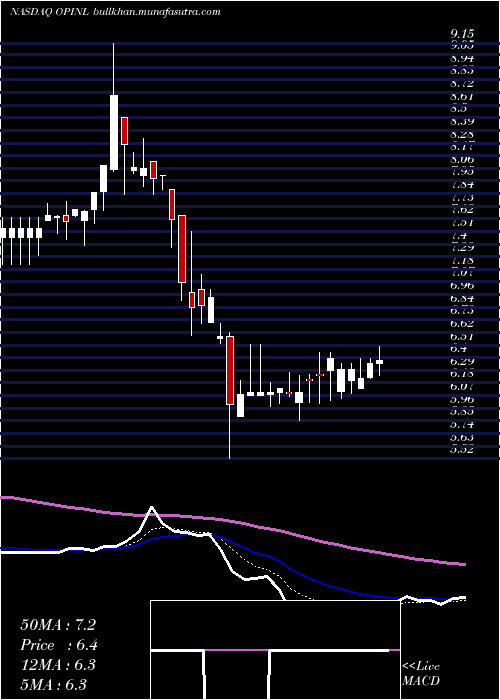Click the 6.07 price axis label
Screen dimensions: 500x700
[462, 387]
